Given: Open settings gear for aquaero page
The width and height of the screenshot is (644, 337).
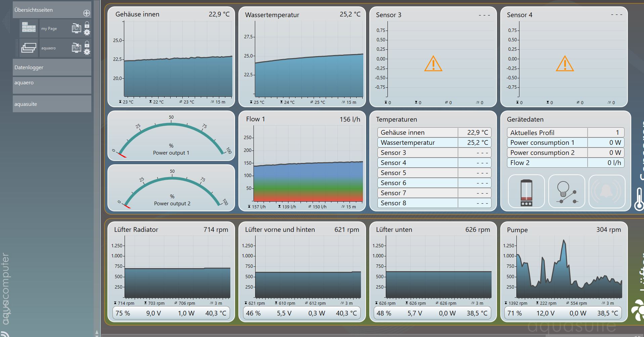Looking at the screenshot, I should pyautogui.click(x=87, y=52).
